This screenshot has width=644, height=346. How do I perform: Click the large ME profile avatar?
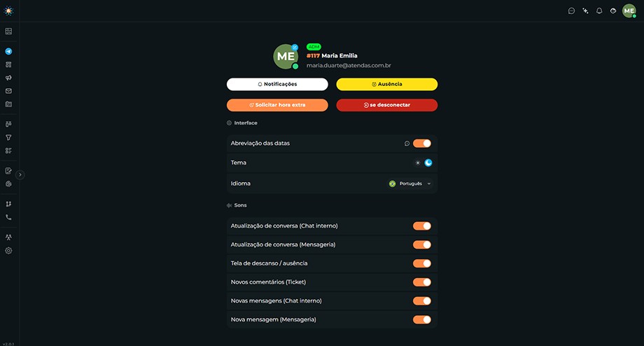coord(286,57)
